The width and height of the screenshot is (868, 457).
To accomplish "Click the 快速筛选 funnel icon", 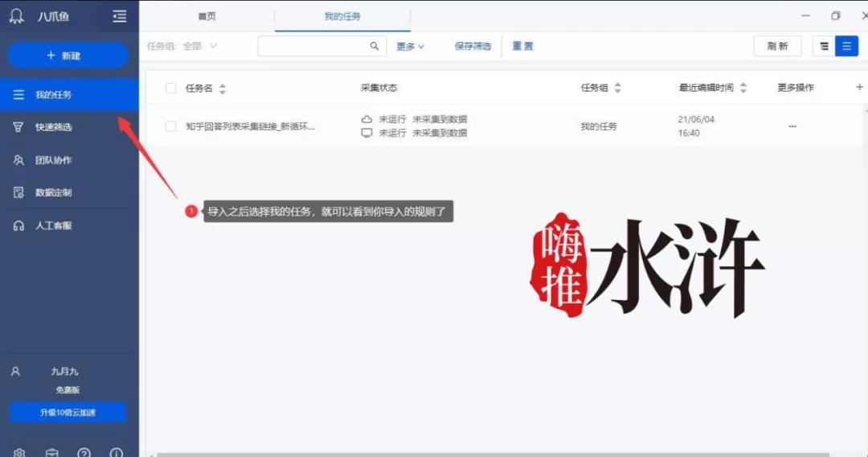I will [x=18, y=127].
